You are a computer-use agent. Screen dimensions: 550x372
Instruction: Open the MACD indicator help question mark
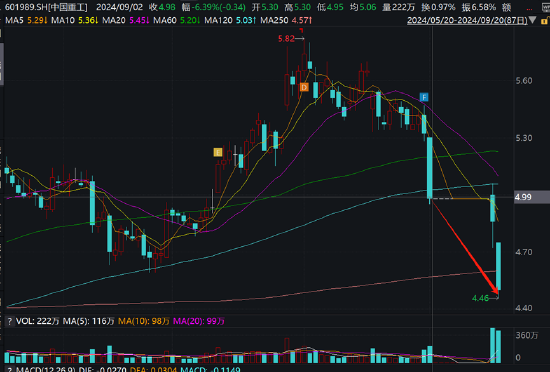coord(9,369)
